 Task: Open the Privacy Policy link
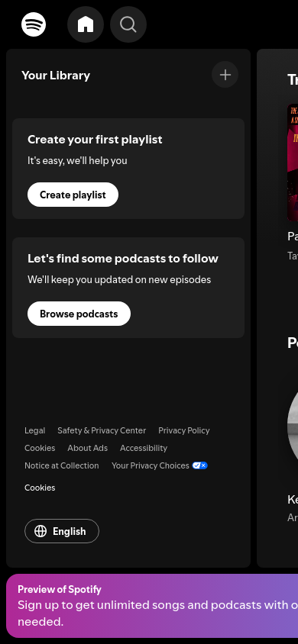(x=183, y=430)
